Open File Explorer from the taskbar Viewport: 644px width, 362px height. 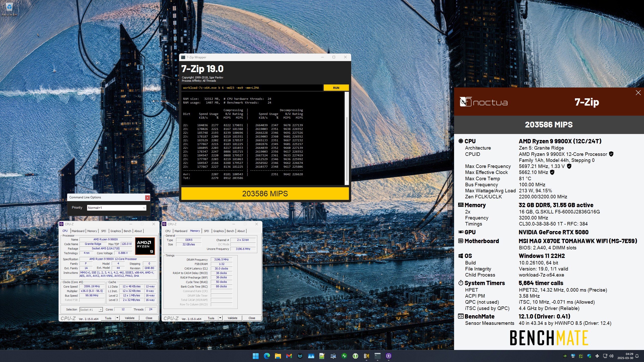pos(278,356)
